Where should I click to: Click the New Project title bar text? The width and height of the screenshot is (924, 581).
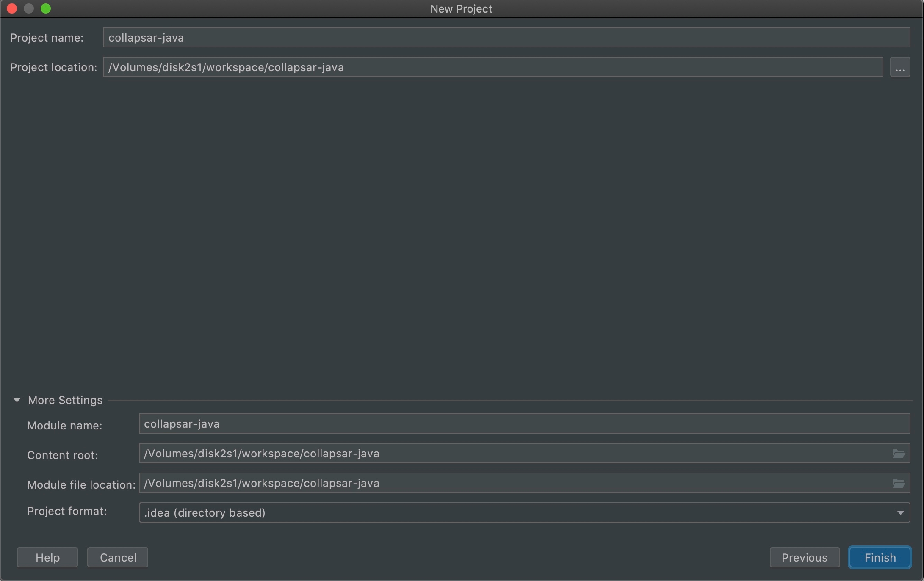pos(461,9)
